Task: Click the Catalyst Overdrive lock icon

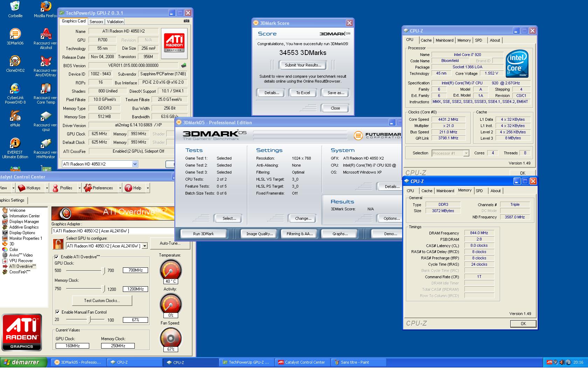Action: pos(58,244)
